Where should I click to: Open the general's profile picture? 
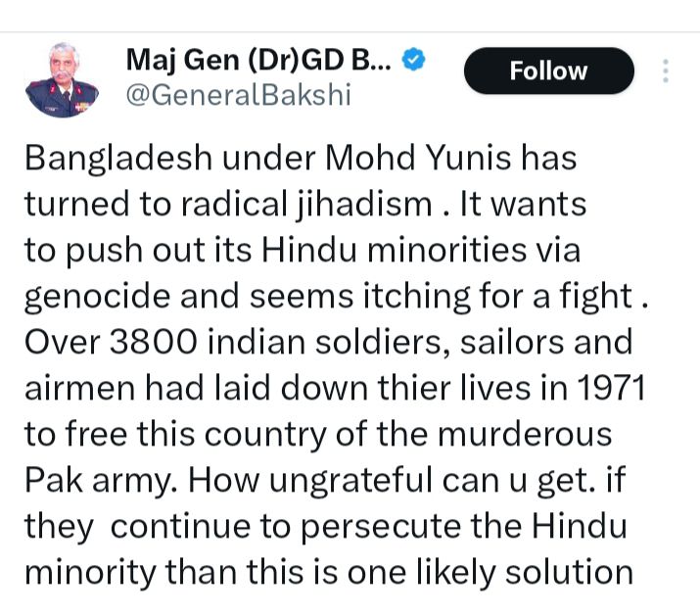[62, 79]
